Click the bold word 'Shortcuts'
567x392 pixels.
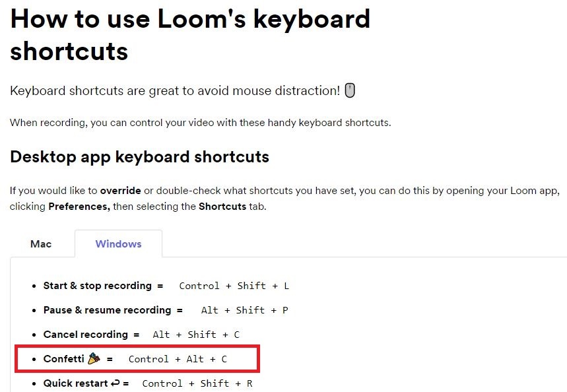[x=222, y=207]
